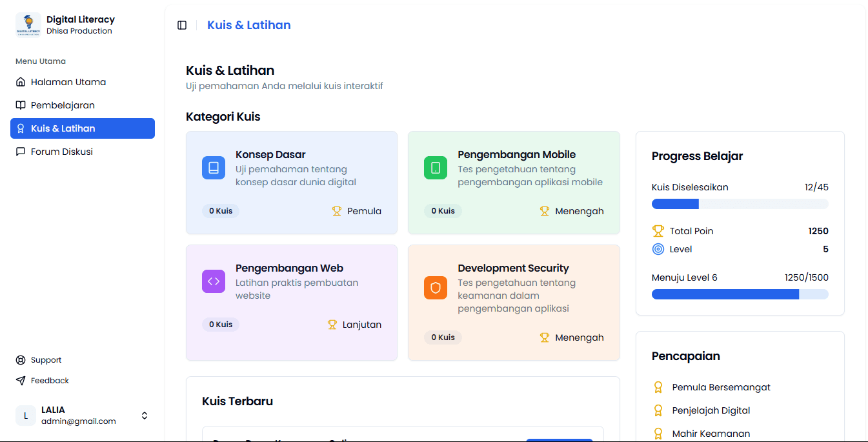Open the Pengembangan Web category card
The height and width of the screenshot is (442, 868).
[x=291, y=302]
